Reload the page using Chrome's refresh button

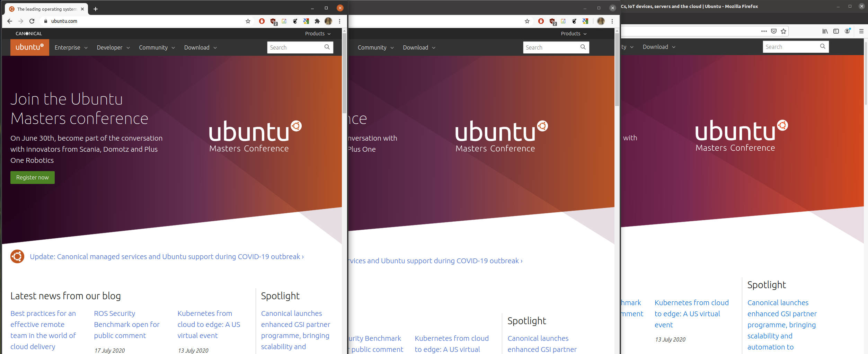32,21
